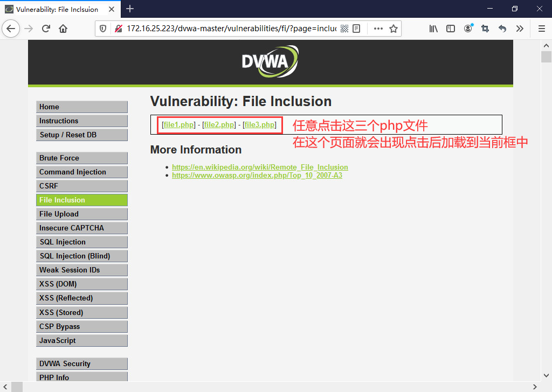Open File Upload vulnerability page
Screen dimensions: 552x392
tap(82, 214)
